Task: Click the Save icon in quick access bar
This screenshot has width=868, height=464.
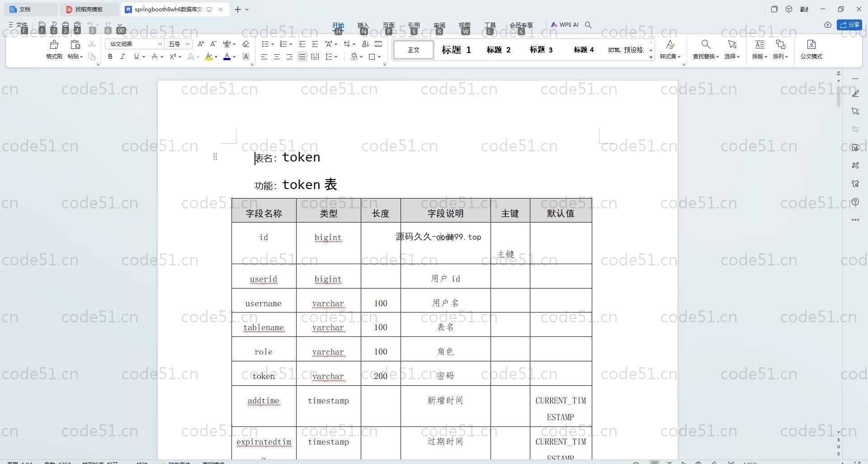Action: click(42, 25)
